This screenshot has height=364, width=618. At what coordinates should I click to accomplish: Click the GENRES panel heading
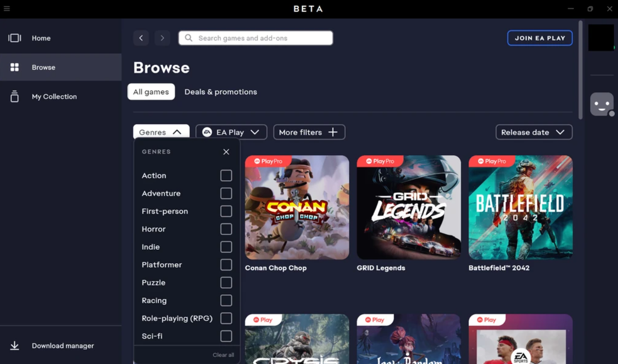[156, 152]
